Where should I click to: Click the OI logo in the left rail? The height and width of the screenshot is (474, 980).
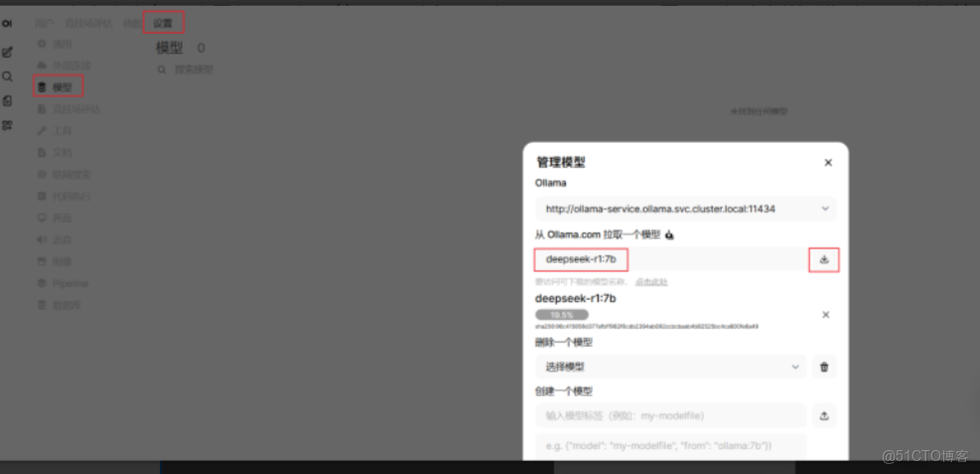7,24
